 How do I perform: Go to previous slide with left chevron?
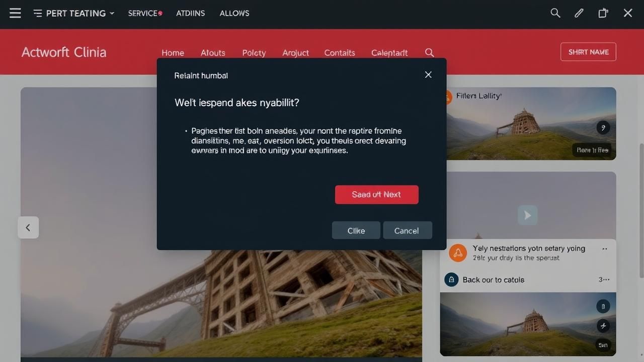tap(28, 228)
